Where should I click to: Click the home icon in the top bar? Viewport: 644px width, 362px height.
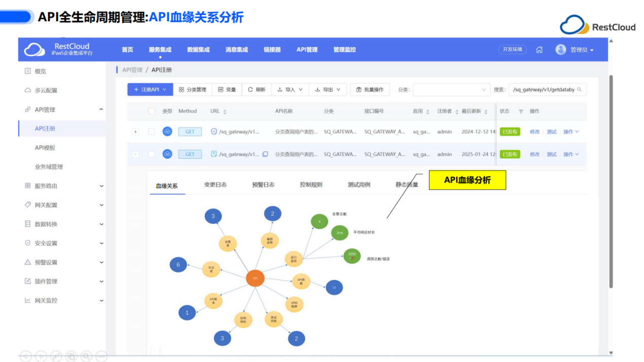(x=539, y=50)
